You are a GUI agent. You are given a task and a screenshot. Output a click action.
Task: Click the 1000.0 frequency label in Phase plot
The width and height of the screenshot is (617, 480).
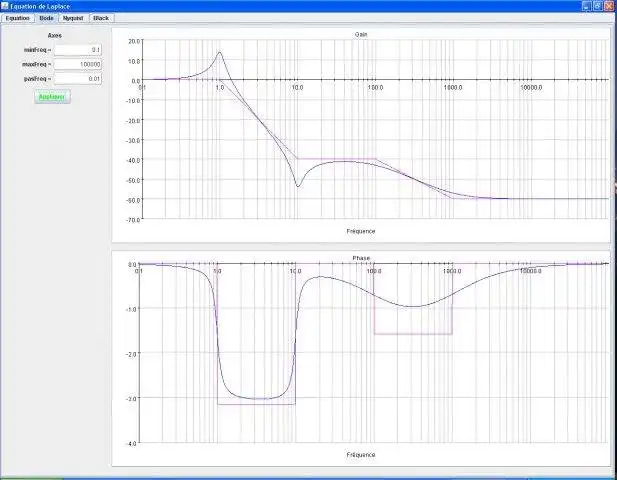point(452,271)
